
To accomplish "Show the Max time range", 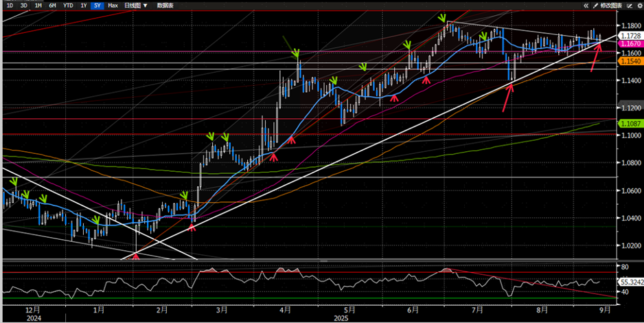I will click(113, 5).
